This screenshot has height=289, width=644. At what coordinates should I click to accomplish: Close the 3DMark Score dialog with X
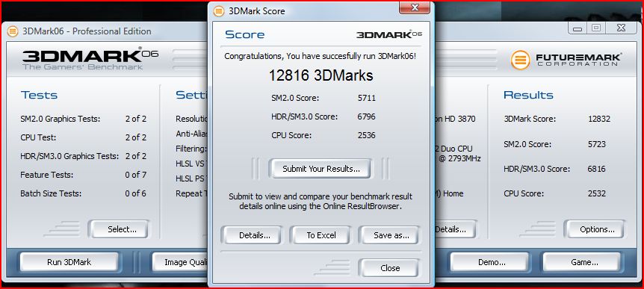415,7
